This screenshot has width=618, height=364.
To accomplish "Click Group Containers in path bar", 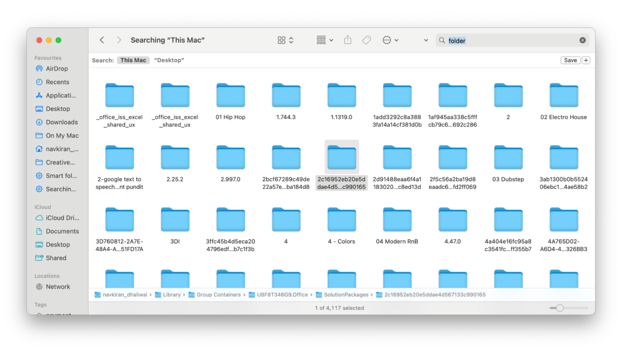I will 215,295.
